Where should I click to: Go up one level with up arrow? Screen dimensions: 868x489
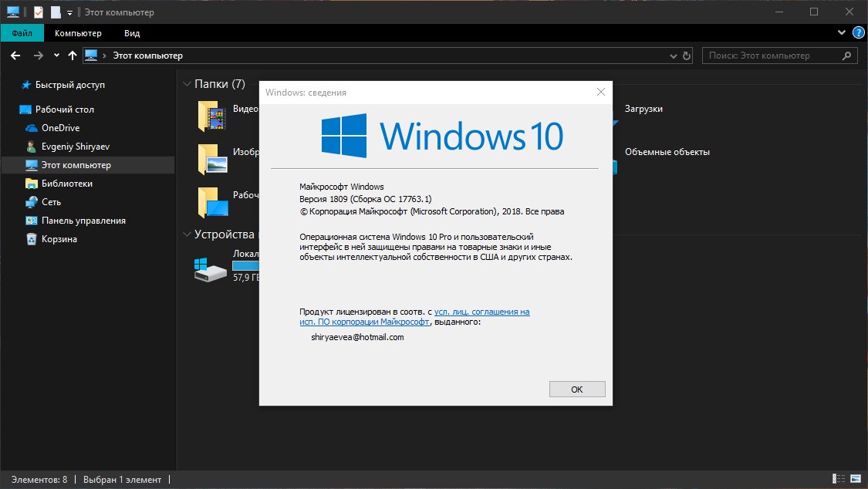point(72,56)
